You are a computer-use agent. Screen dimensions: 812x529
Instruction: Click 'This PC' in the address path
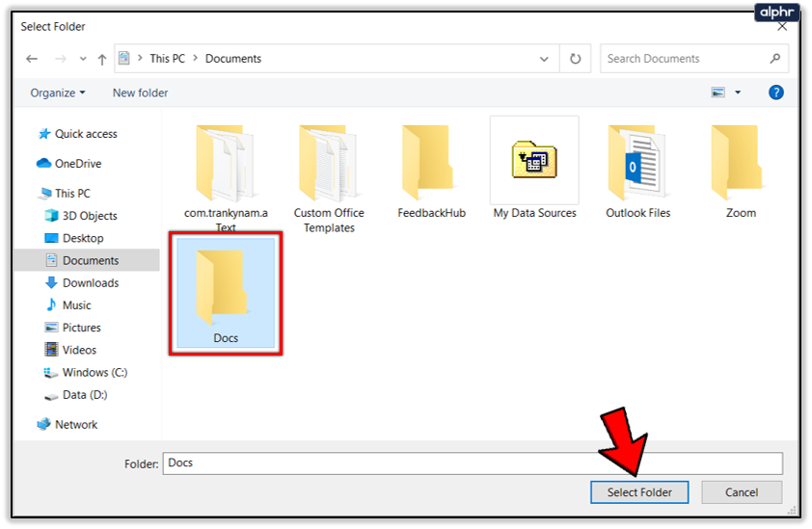click(167, 59)
